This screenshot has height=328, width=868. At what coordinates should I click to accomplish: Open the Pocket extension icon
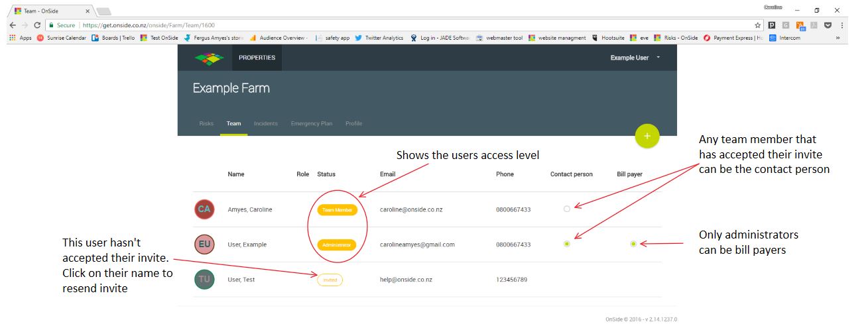click(828, 25)
